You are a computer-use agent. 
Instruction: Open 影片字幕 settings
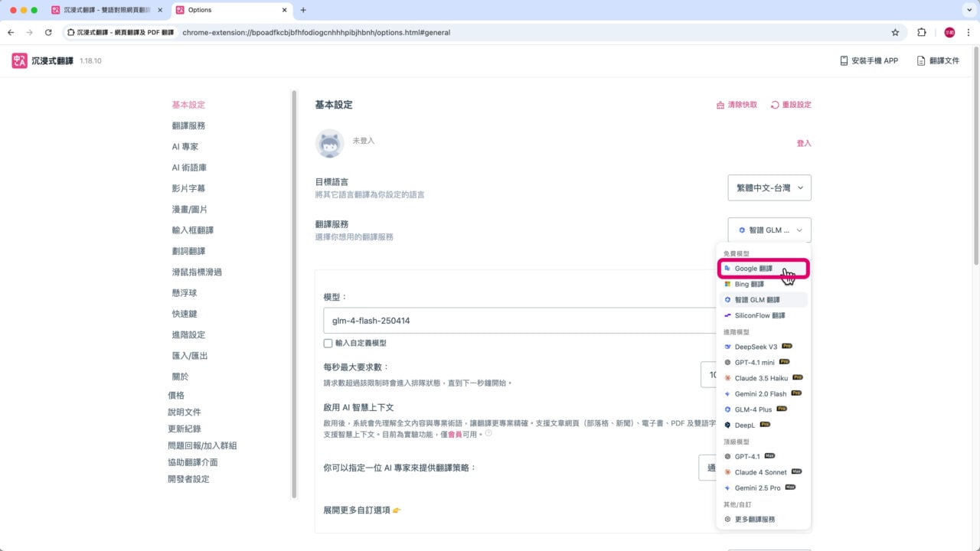click(188, 188)
